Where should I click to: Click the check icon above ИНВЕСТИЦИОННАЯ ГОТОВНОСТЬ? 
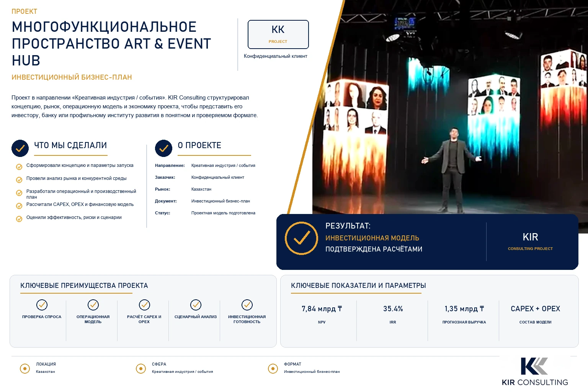pos(247,305)
